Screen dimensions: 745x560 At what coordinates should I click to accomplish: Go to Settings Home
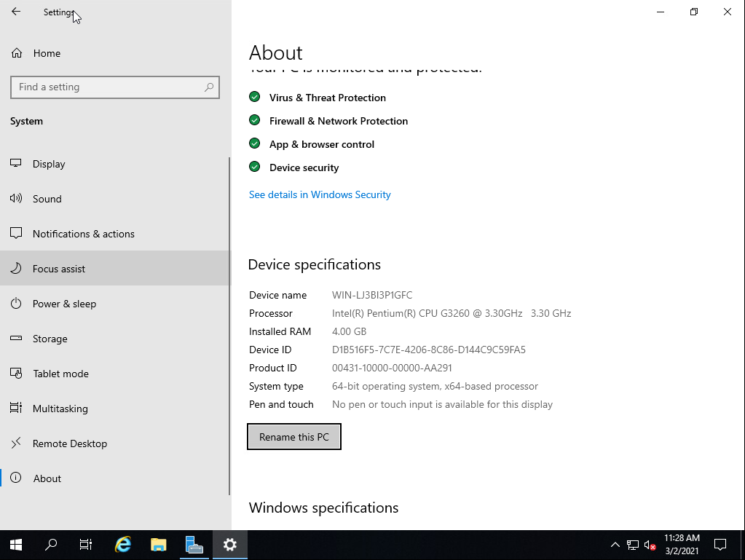115,53
